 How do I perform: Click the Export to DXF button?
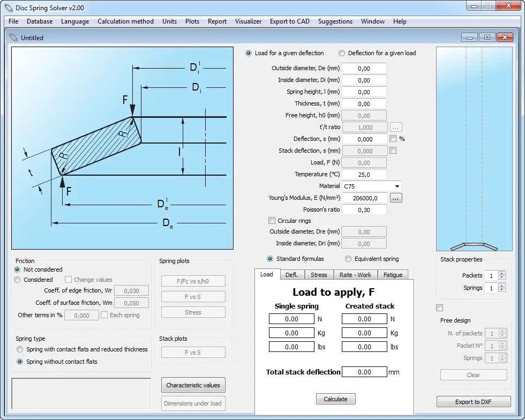pos(473,402)
